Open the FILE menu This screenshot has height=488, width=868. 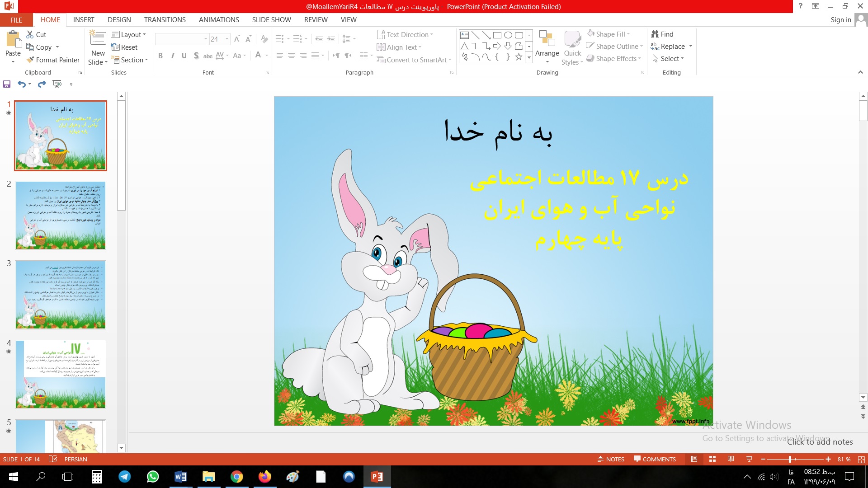16,20
